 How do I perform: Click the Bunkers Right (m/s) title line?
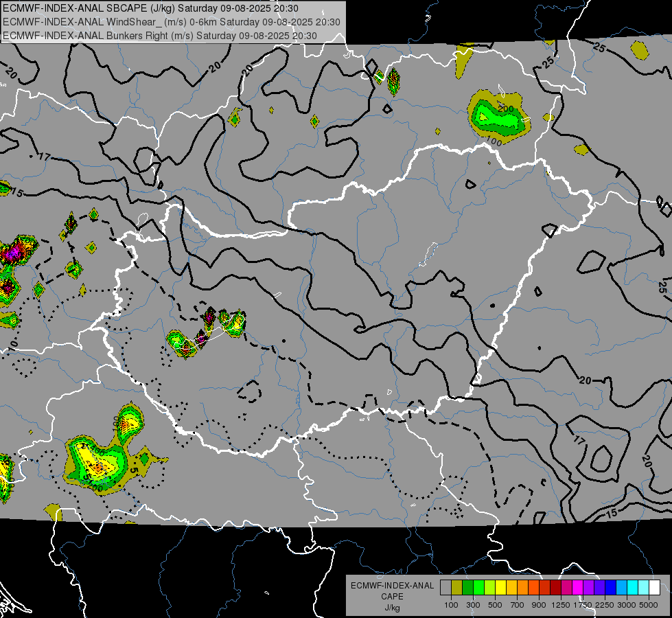click(x=160, y=36)
